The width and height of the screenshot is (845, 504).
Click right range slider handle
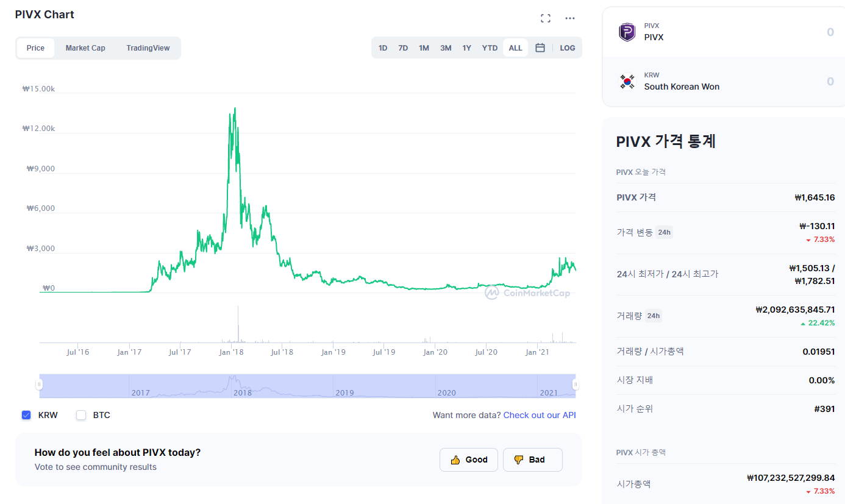click(576, 385)
